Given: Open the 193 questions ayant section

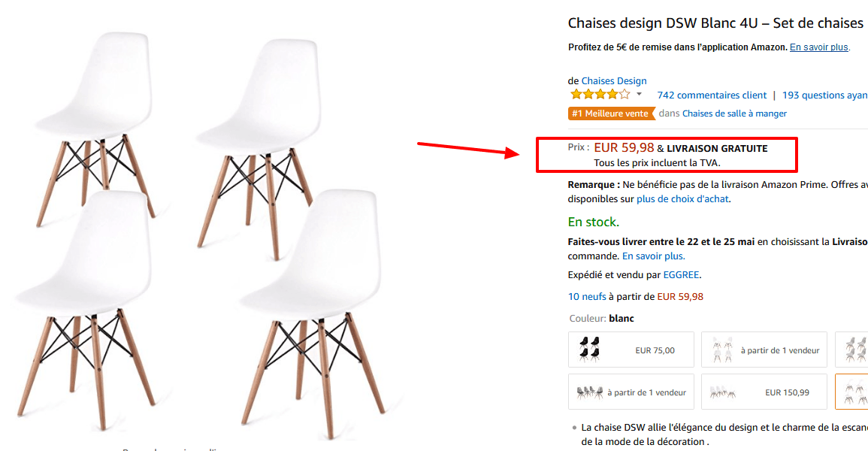Looking at the screenshot, I should point(824,95).
